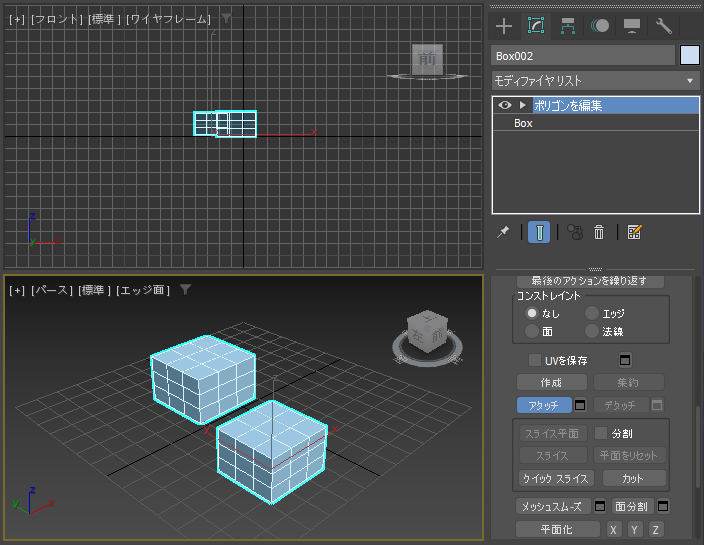Click the クイック スライス button
704x545 pixels.
pyautogui.click(x=556, y=478)
